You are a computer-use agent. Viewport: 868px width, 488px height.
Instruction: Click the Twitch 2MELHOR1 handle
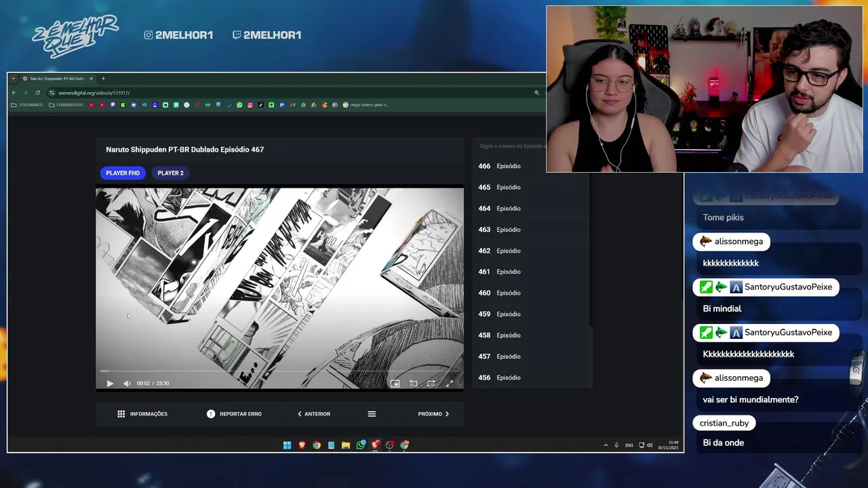267,35
